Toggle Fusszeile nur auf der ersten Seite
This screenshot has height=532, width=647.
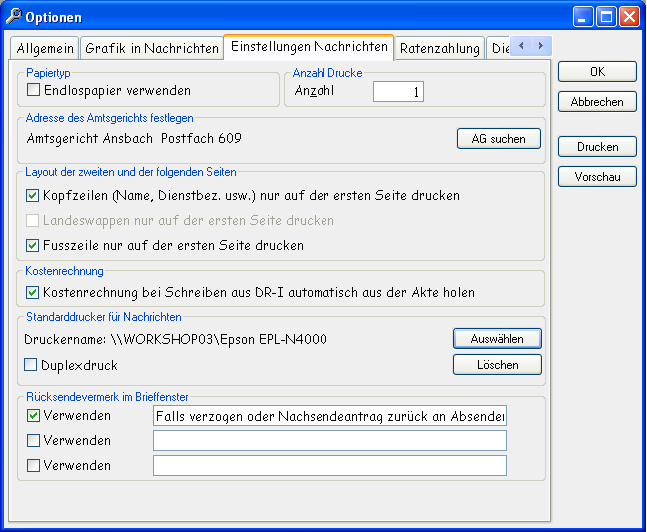(34, 245)
